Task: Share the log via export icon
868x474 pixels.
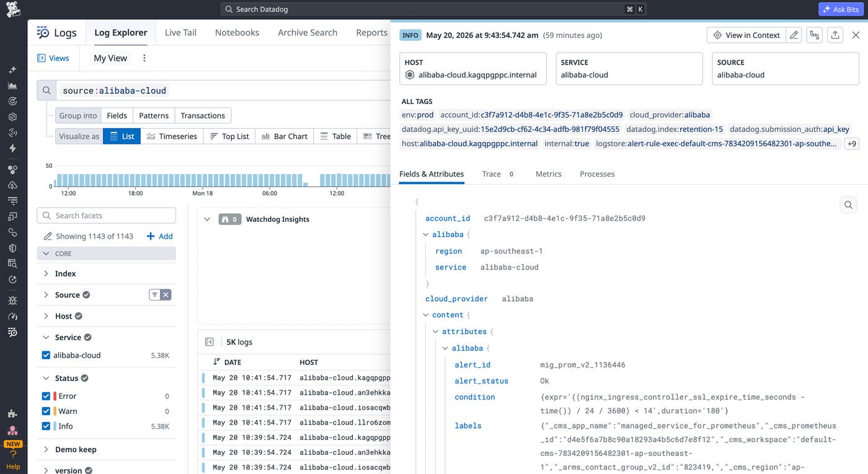Action: (x=835, y=35)
